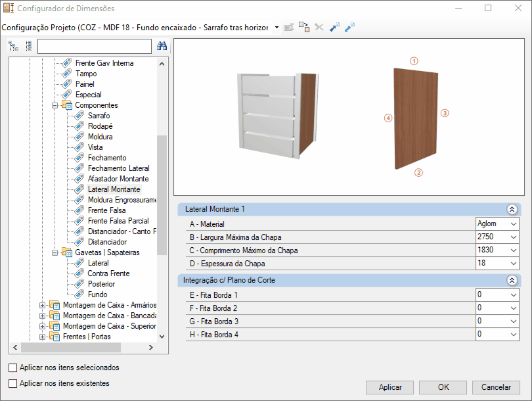Click the expand tree icon beside search box

pyautogui.click(x=14, y=46)
